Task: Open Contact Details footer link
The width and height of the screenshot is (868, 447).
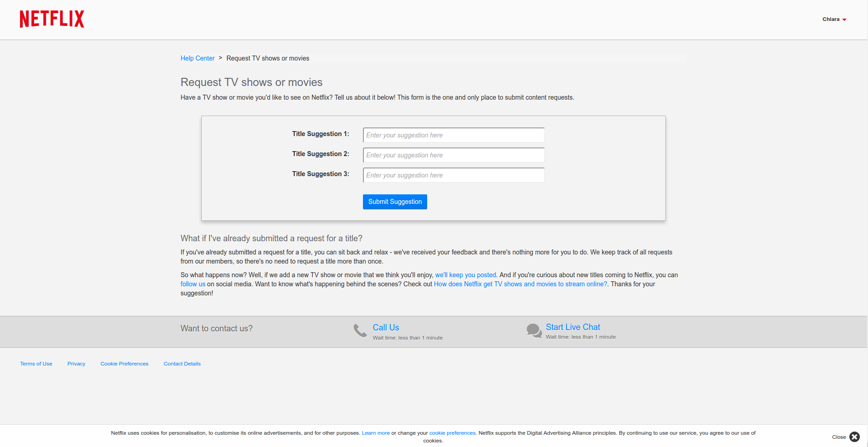Action: 182,364
